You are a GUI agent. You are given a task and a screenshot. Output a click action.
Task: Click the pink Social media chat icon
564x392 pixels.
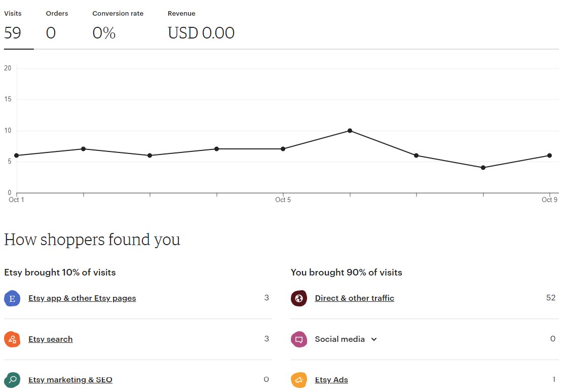299,339
